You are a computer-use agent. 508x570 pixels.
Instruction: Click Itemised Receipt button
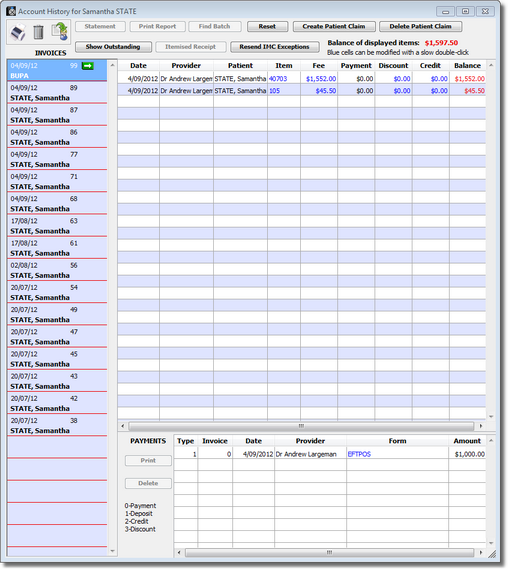point(191,47)
